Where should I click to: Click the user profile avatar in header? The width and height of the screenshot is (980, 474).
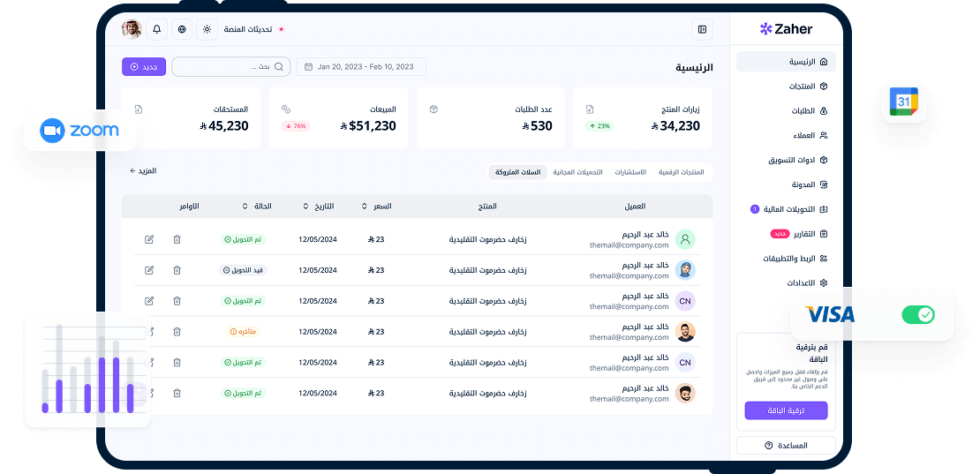[x=132, y=29]
